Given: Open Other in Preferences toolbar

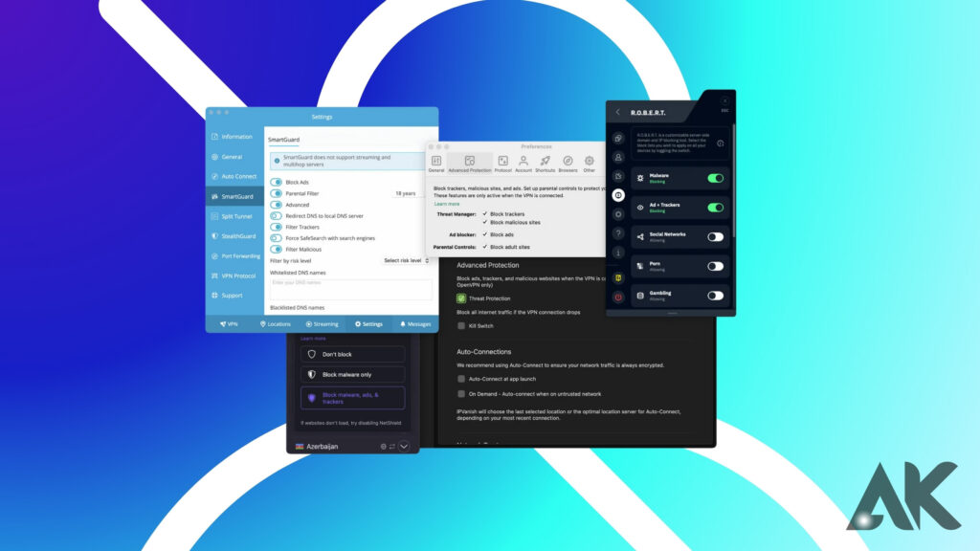Looking at the screenshot, I should 589,164.
